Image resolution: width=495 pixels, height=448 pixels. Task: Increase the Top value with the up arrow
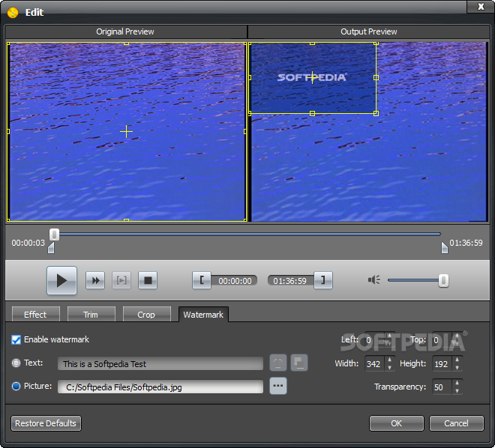point(457,336)
